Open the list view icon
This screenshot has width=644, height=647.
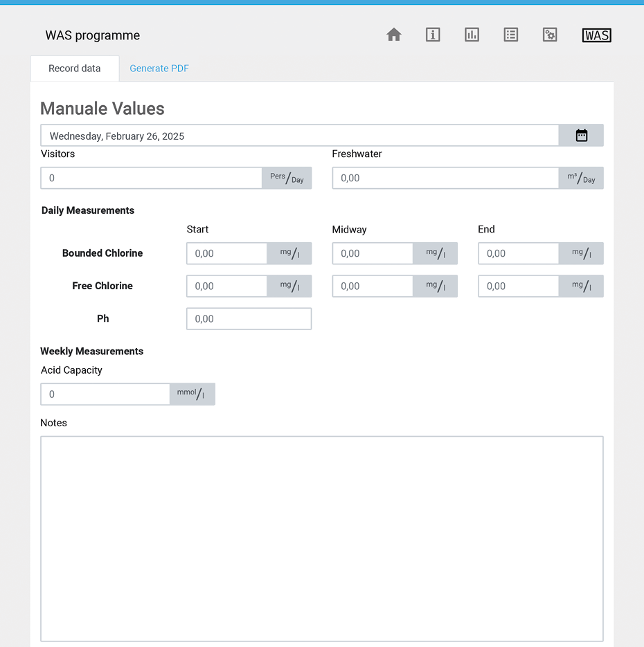pyautogui.click(x=511, y=35)
